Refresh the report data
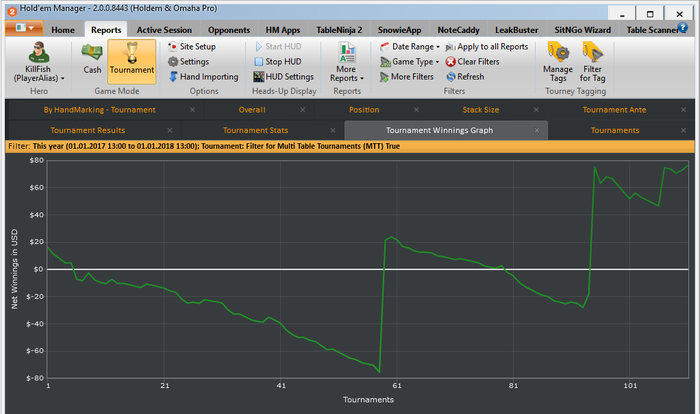This screenshot has width=700, height=414. 465,77
